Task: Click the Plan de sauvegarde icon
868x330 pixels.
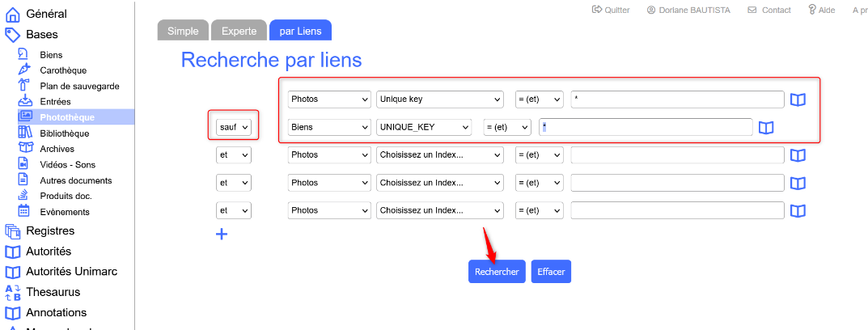Action: click(x=24, y=86)
